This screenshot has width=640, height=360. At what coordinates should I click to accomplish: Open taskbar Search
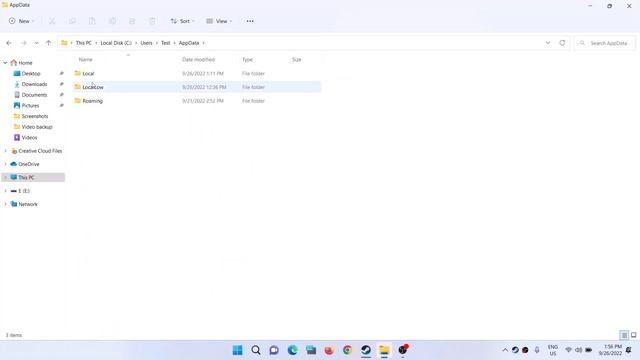pos(256,350)
